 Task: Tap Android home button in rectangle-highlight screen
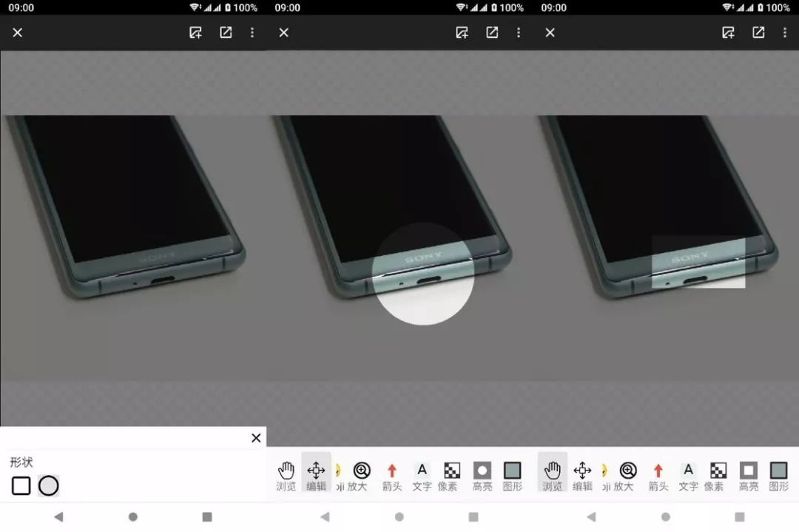click(666, 517)
